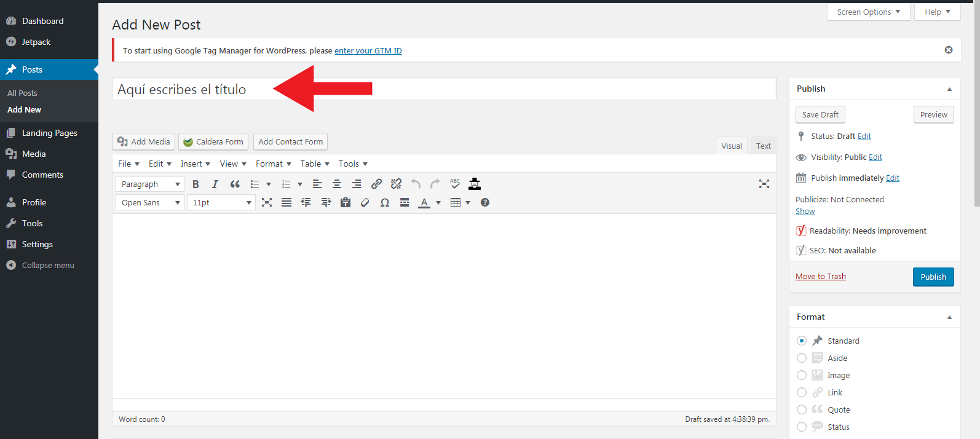The height and width of the screenshot is (439, 980).
Task: Expand the 11pt font size dropdown
Action: [221, 202]
